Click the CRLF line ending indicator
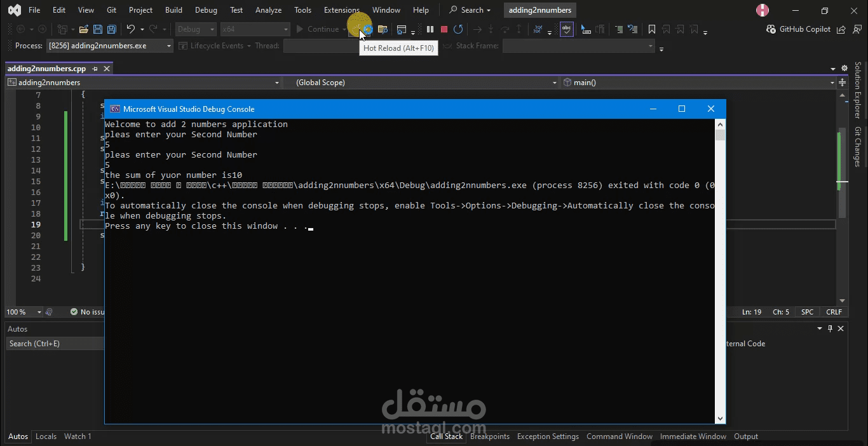The image size is (868, 446). pyautogui.click(x=834, y=312)
